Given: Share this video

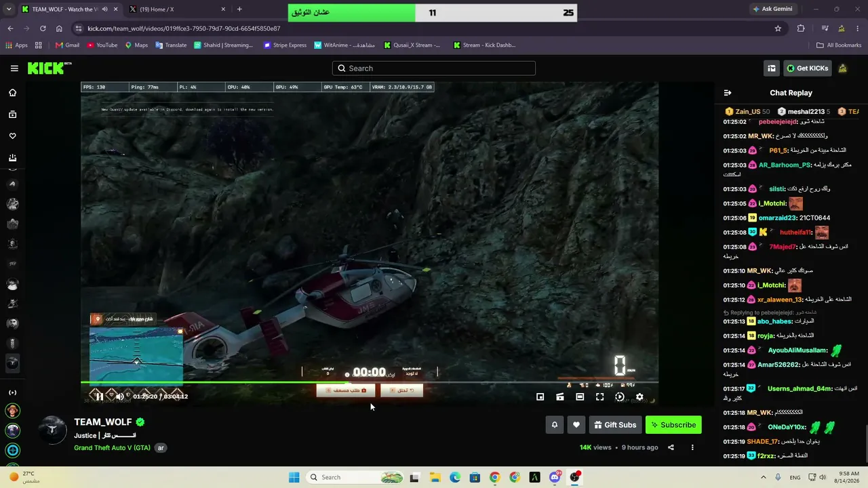Looking at the screenshot, I should [671, 447].
